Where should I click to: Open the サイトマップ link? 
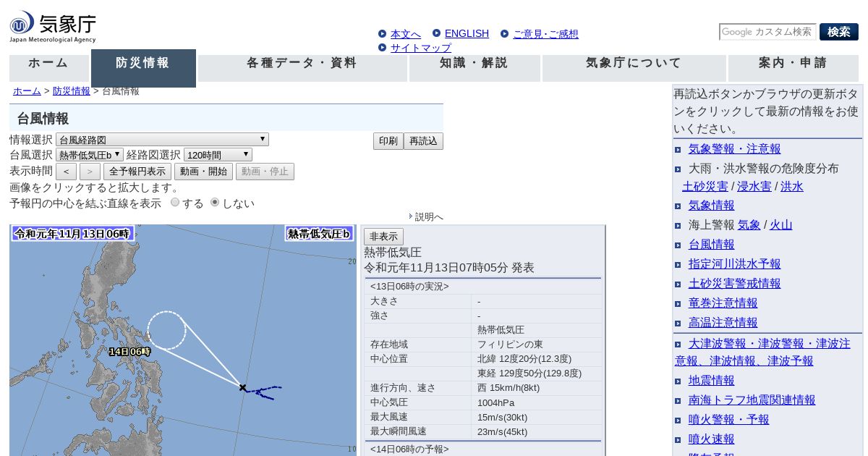(421, 48)
